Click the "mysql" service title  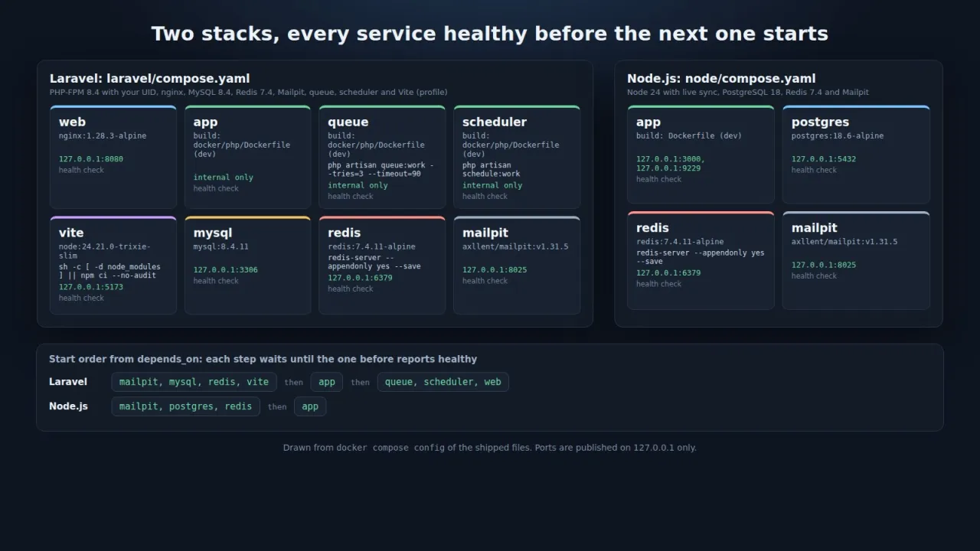(x=213, y=233)
